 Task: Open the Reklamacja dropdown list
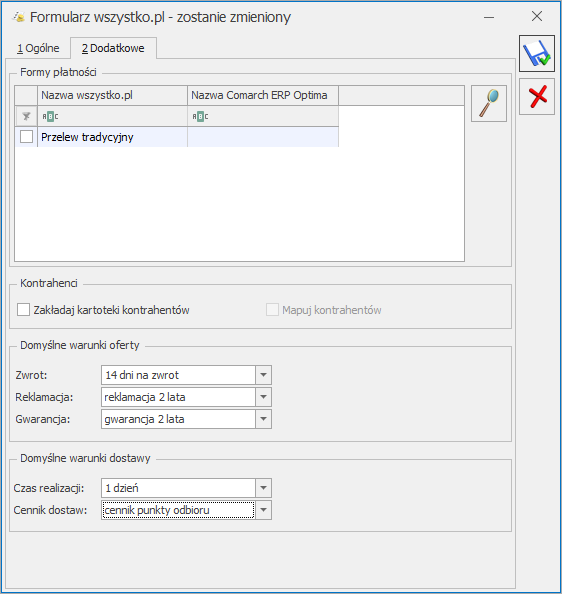pyautogui.click(x=264, y=397)
